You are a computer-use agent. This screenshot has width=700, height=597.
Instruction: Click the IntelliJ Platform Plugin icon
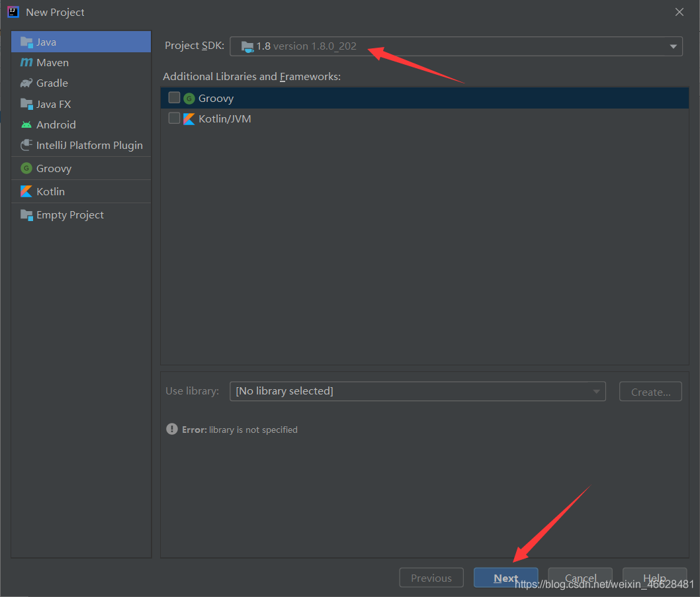[x=27, y=145]
